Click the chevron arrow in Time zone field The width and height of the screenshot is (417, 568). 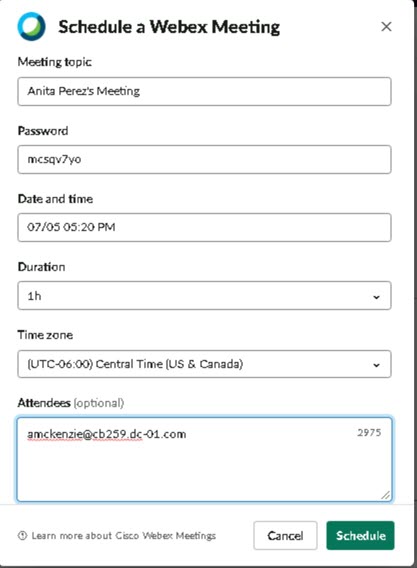coord(376,365)
